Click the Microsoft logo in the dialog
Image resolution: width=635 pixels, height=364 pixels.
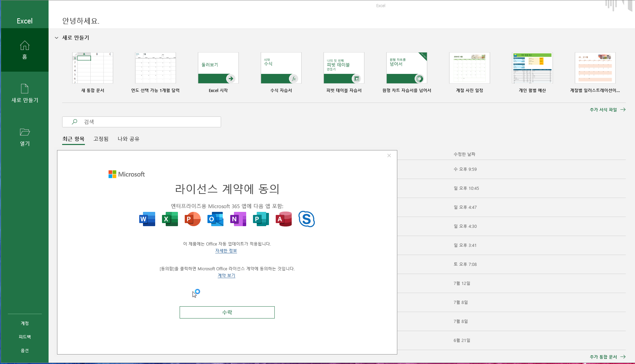127,174
